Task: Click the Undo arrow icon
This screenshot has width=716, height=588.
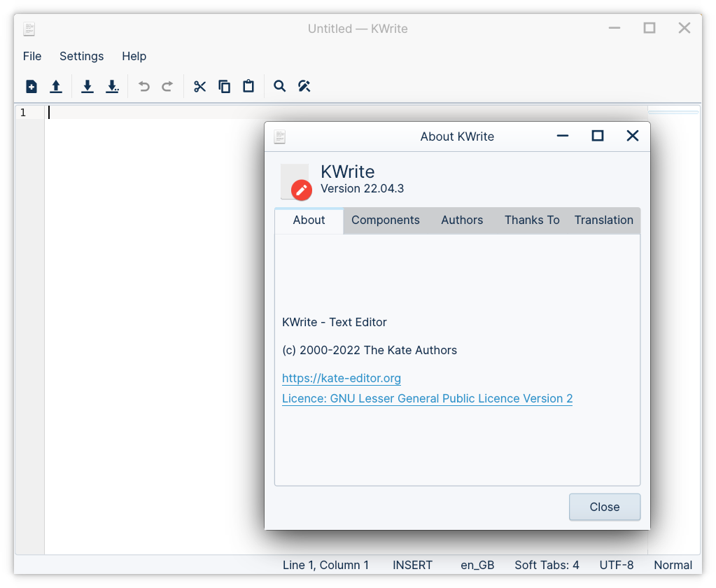Action: click(144, 86)
